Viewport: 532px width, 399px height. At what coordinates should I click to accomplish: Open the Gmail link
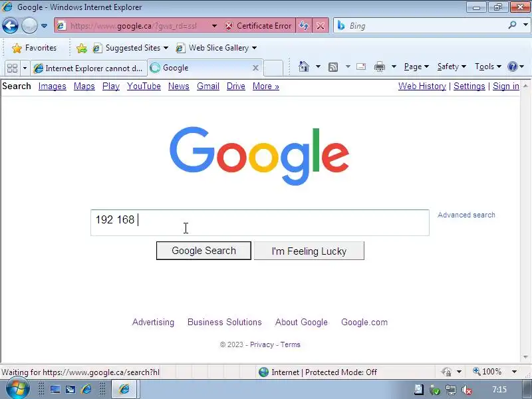pos(208,86)
